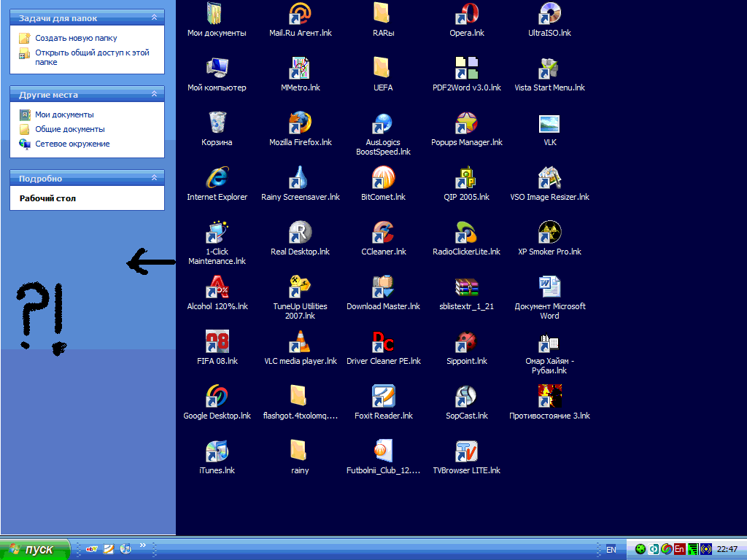Open the CCleaner.lnk icon
This screenshot has width=747, height=560.
(383, 233)
